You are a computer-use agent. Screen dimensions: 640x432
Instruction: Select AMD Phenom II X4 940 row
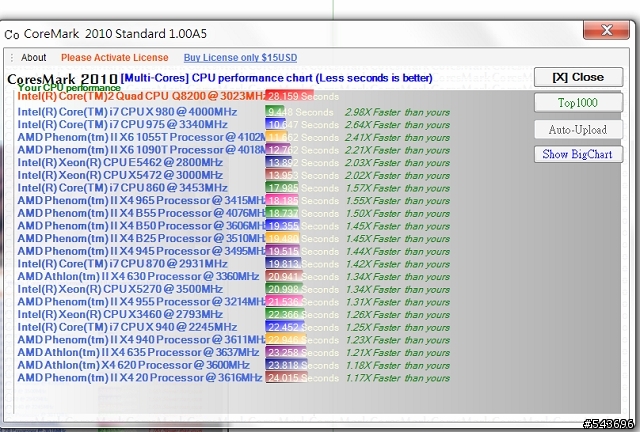click(141, 340)
